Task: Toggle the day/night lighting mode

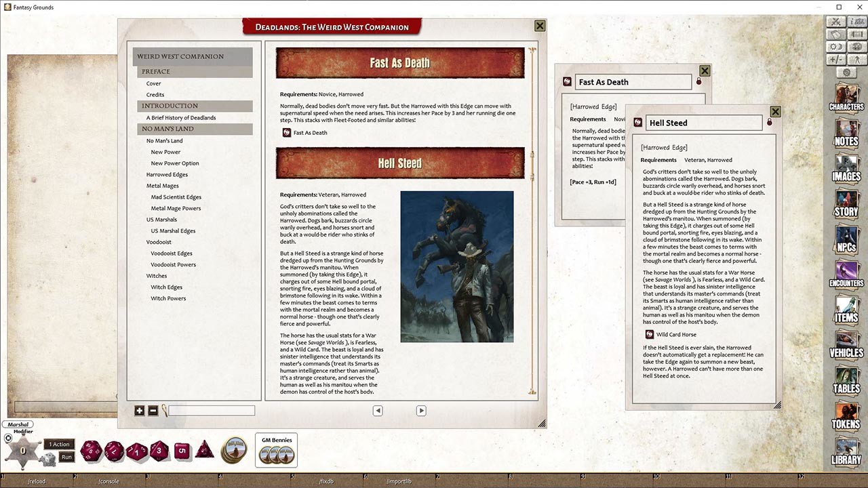Action: tap(836, 46)
